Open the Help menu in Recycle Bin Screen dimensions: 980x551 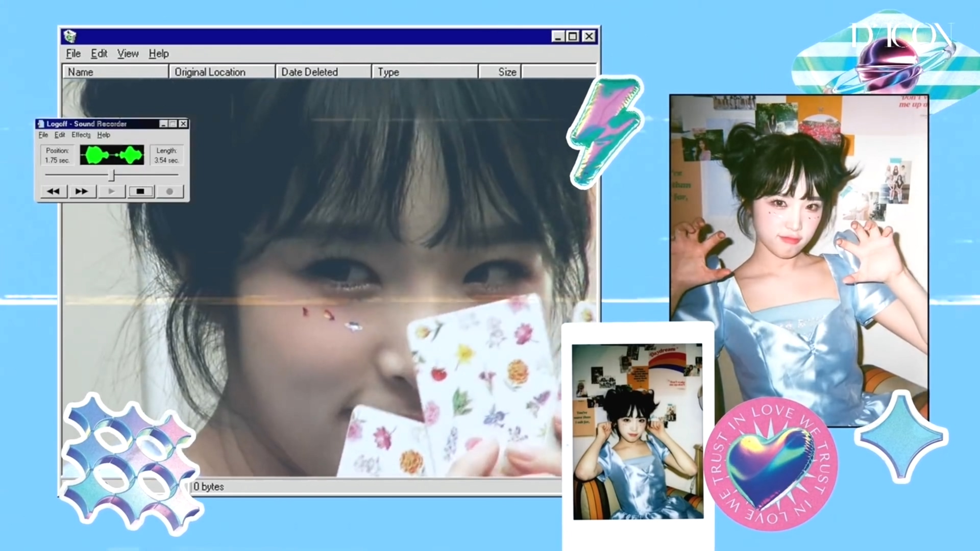[159, 54]
